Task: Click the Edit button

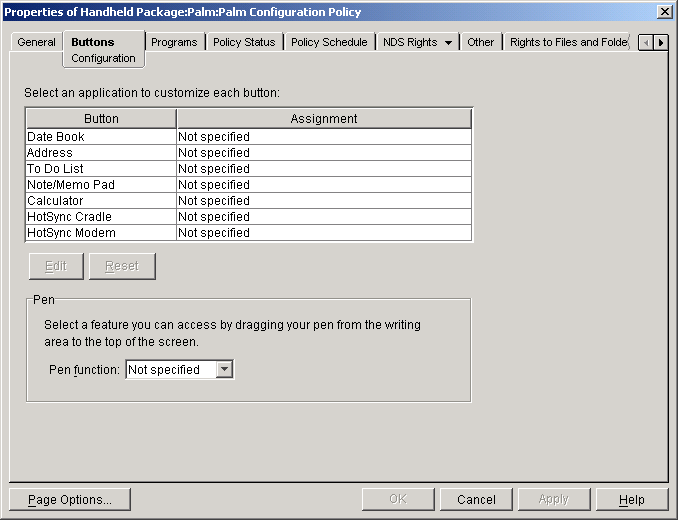Action: coord(56,266)
